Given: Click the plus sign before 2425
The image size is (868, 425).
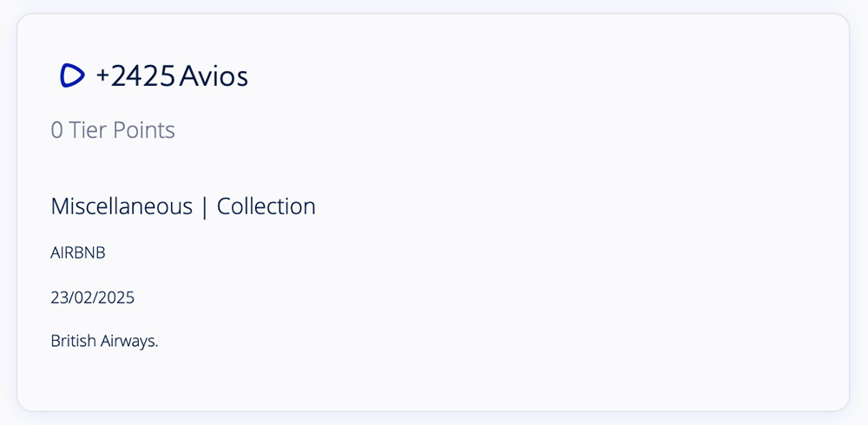Looking at the screenshot, I should click(x=102, y=77).
